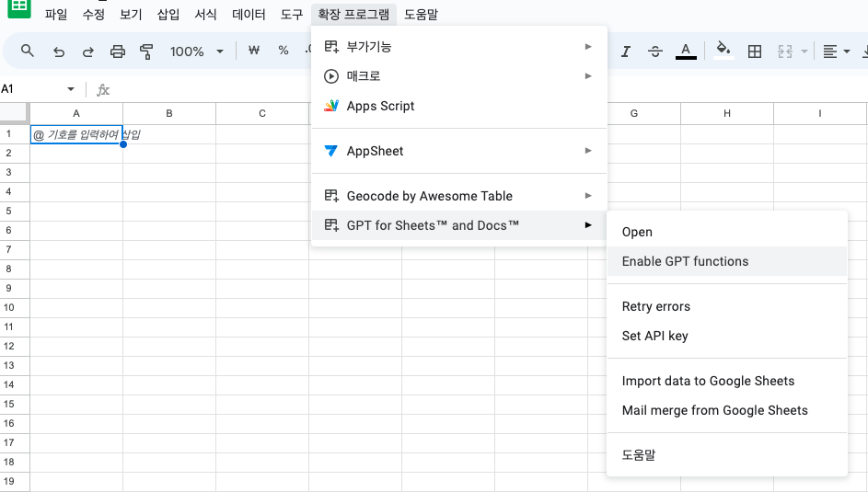868x492 pixels.
Task: Open the 보기 menu
Action: coord(132,15)
